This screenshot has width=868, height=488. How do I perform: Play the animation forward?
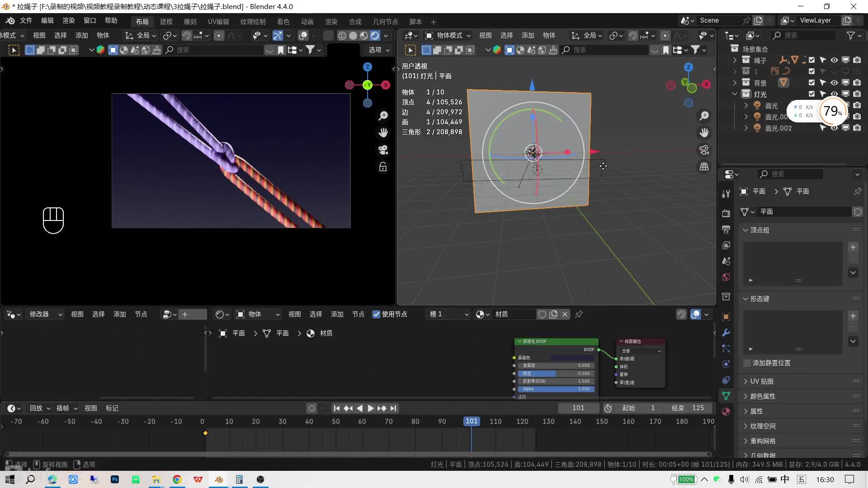point(370,408)
